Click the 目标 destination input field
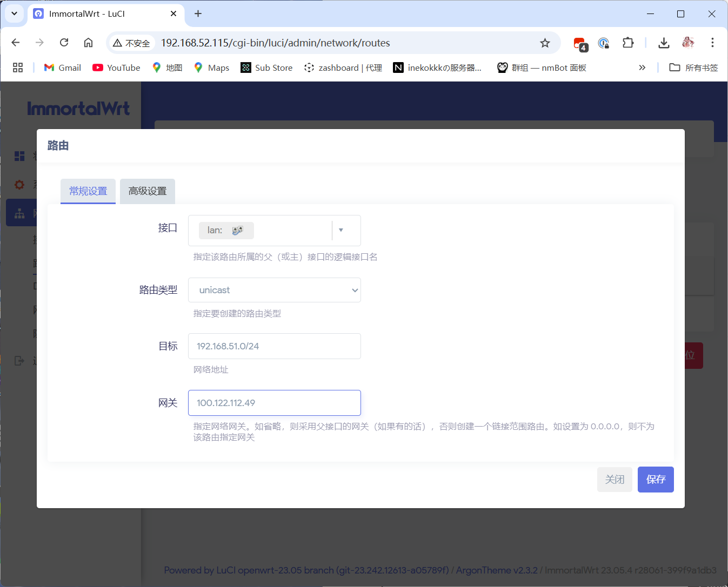This screenshot has width=728, height=587. coord(274,346)
